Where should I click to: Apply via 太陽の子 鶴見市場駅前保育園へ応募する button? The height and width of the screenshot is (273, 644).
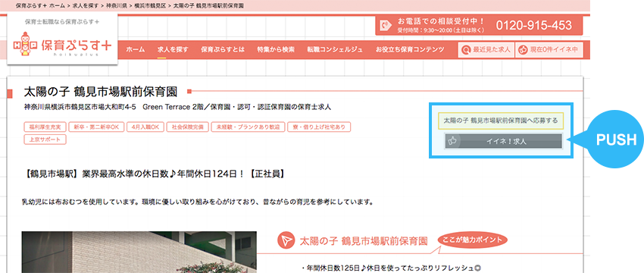501,121
